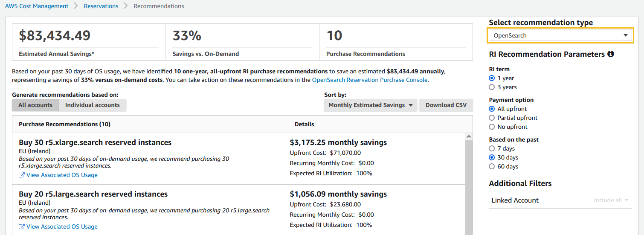
Task: Open the OpenSearch recommendation type dropdown
Action: tap(561, 35)
